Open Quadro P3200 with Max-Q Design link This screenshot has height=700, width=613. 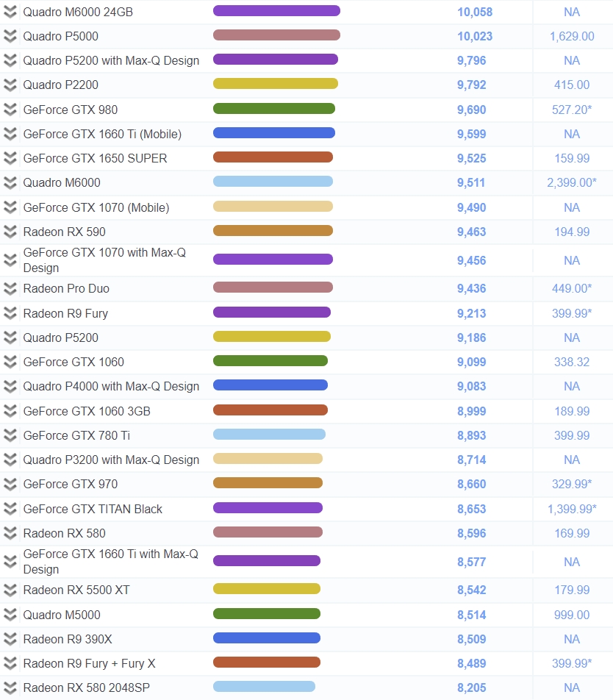(111, 460)
